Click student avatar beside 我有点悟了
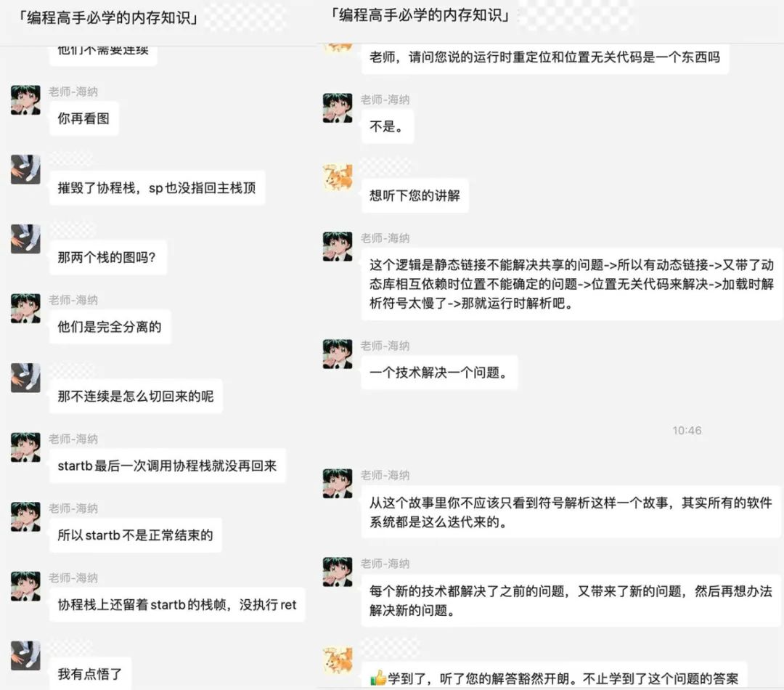The width and height of the screenshot is (784, 690). point(25,655)
